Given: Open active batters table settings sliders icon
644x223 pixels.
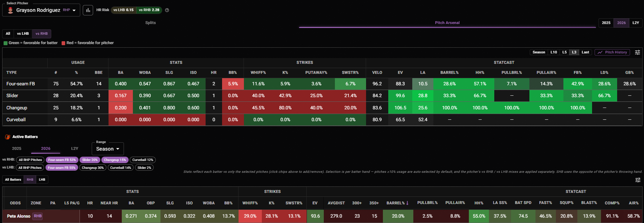Looking at the screenshot, I should (x=638, y=180).
